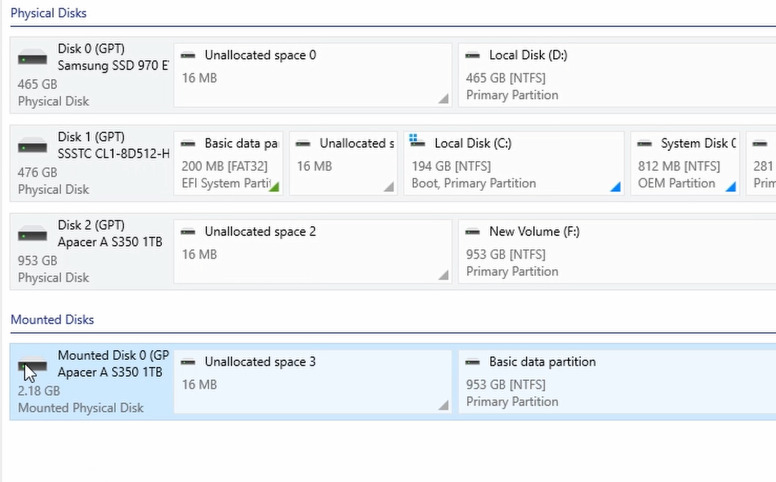
Task: Click the Local Disk (C:) Windows icon
Action: (x=417, y=142)
